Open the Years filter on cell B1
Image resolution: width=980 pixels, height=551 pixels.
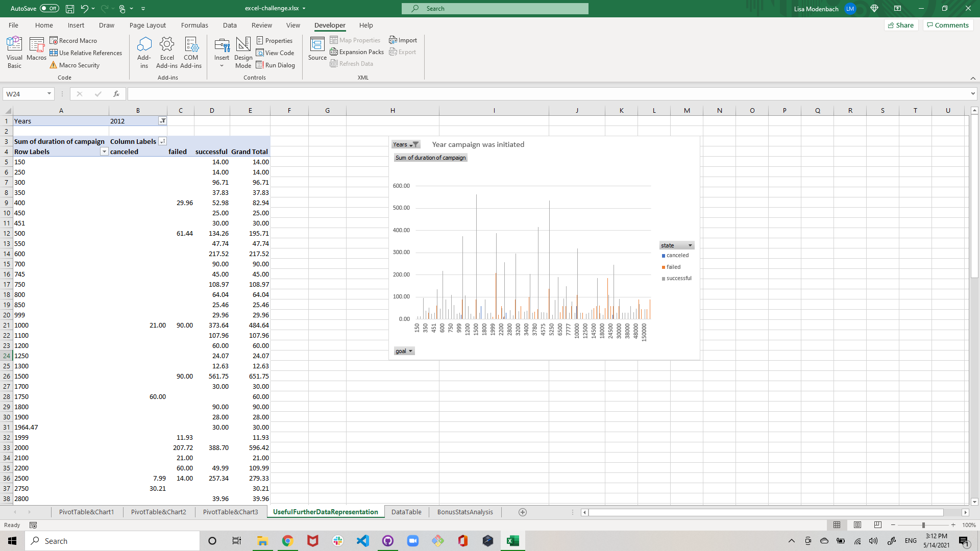(x=162, y=121)
